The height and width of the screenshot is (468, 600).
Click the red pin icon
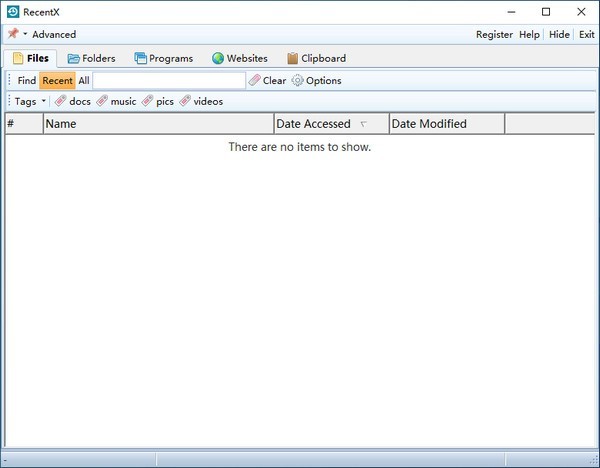point(13,34)
